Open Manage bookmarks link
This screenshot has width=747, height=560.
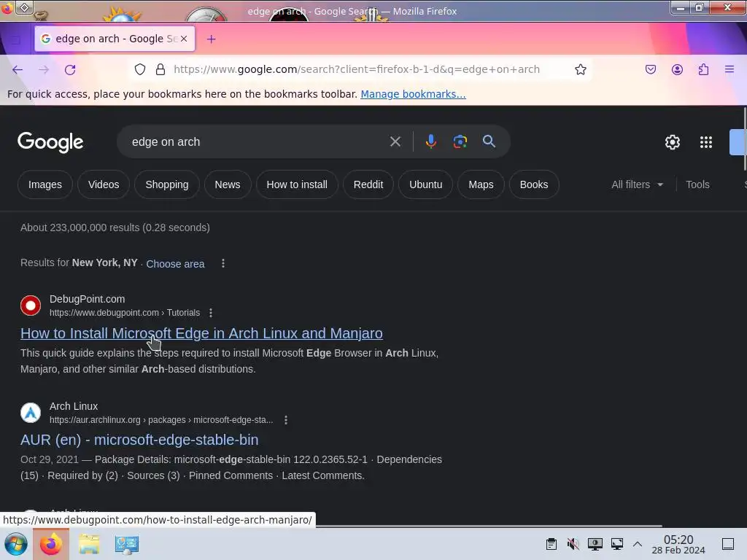(x=413, y=94)
